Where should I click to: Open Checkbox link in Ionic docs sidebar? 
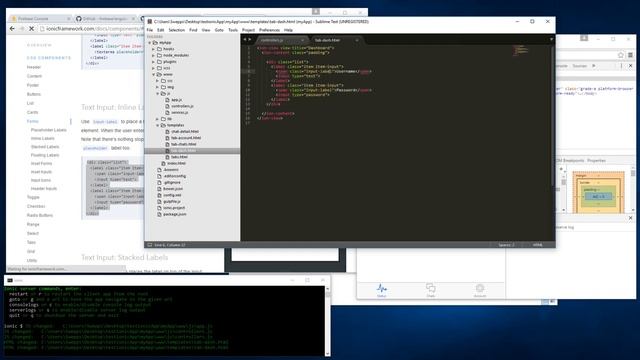click(x=36, y=206)
